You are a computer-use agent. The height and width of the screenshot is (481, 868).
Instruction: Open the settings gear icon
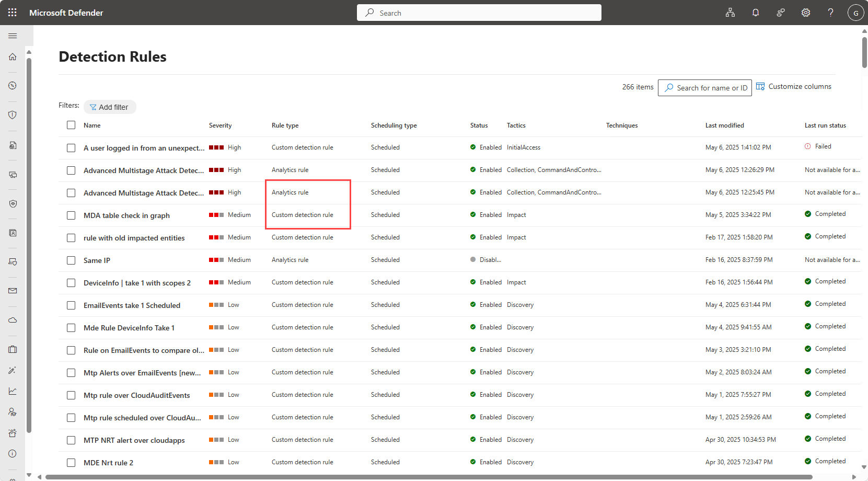[805, 13]
